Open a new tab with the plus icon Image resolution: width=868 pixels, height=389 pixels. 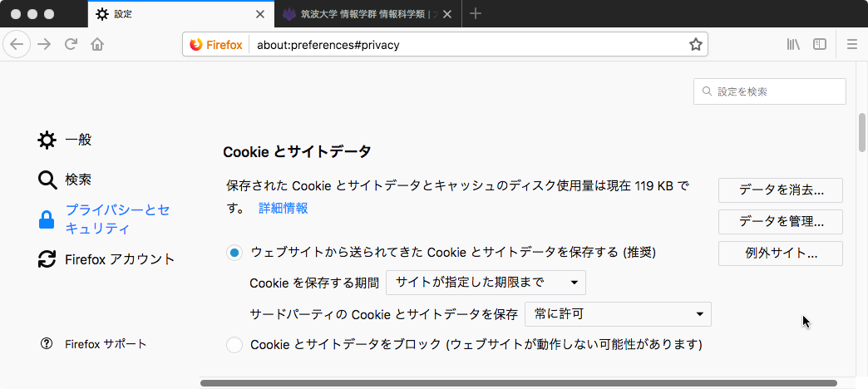point(475,14)
